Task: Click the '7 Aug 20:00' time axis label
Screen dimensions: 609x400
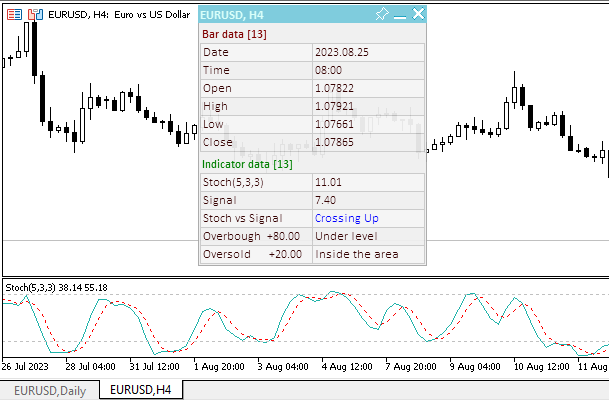Action: [411, 367]
